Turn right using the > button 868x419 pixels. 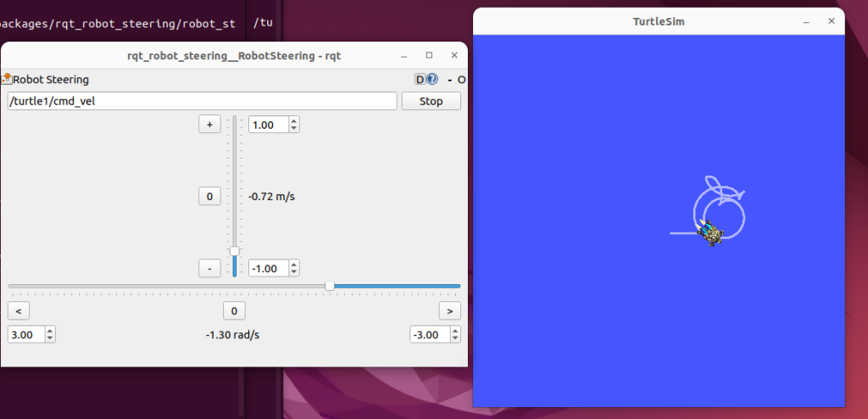449,309
